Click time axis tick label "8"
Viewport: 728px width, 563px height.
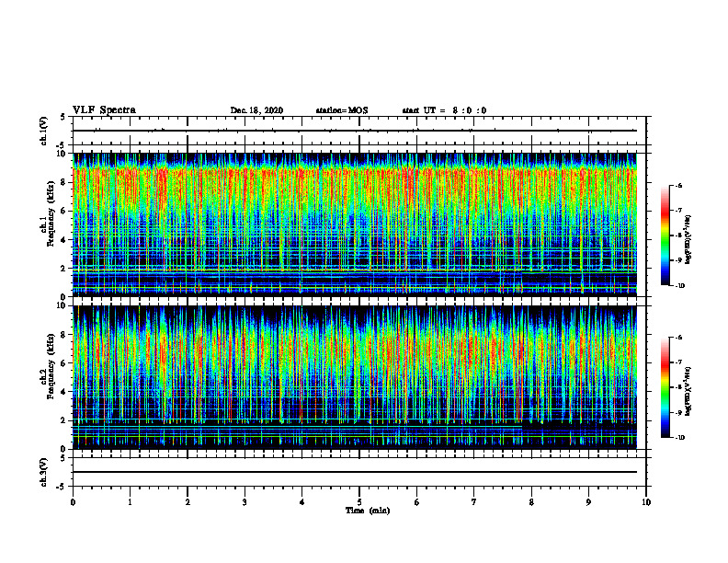click(x=531, y=502)
